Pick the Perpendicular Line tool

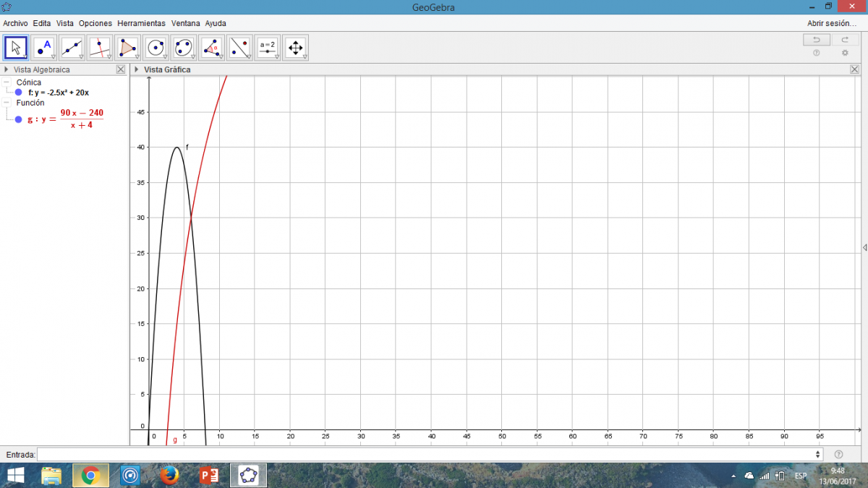point(100,48)
